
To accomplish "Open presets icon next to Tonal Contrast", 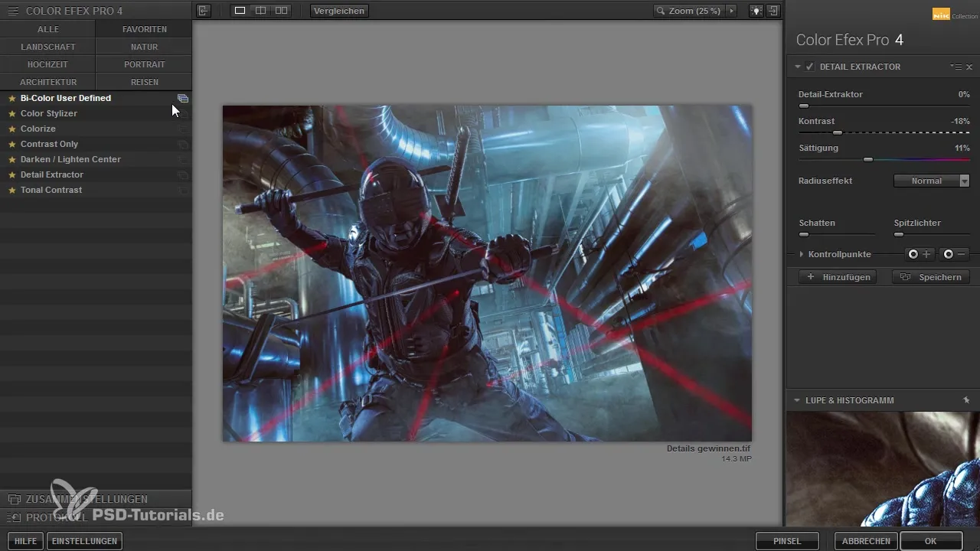I will tap(183, 190).
